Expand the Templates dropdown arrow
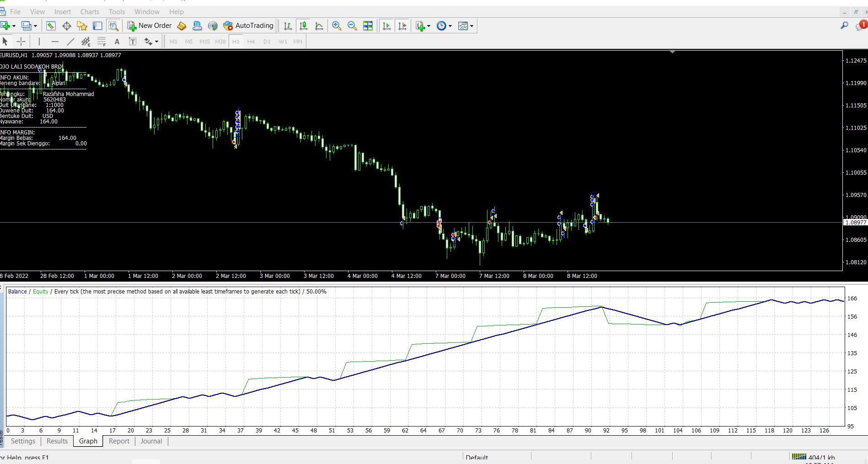The width and height of the screenshot is (868, 464). (x=472, y=26)
